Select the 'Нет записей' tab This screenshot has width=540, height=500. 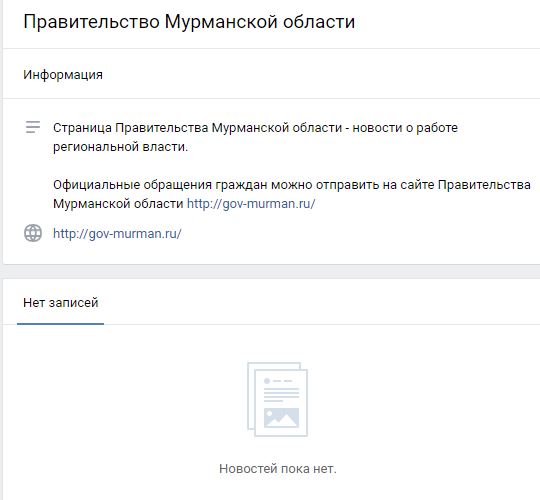(x=61, y=303)
